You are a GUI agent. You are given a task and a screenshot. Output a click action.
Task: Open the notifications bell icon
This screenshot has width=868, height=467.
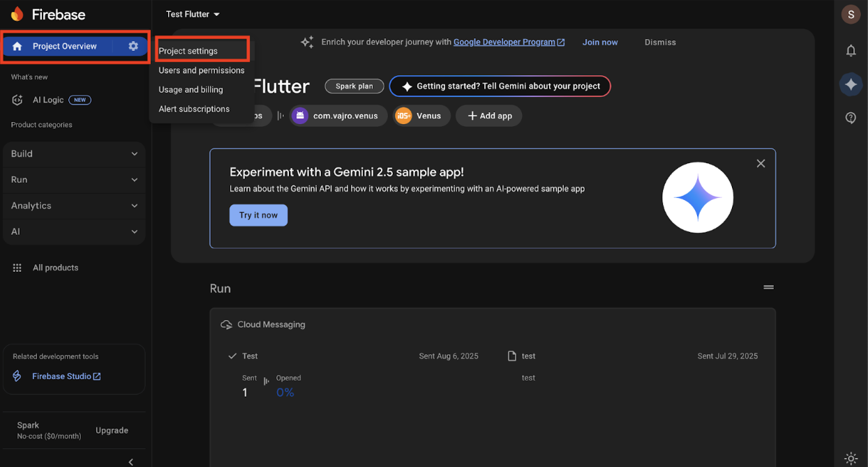click(x=851, y=50)
